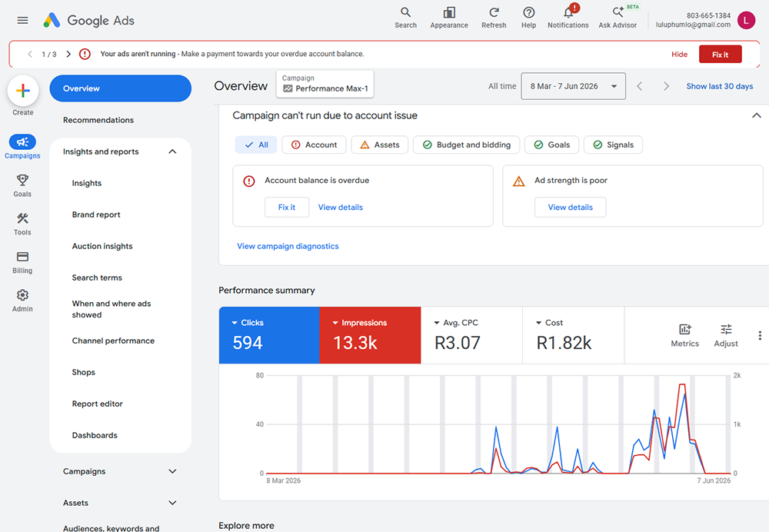The image size is (769, 532).
Task: Open When and where ads showed
Action: coord(112,309)
